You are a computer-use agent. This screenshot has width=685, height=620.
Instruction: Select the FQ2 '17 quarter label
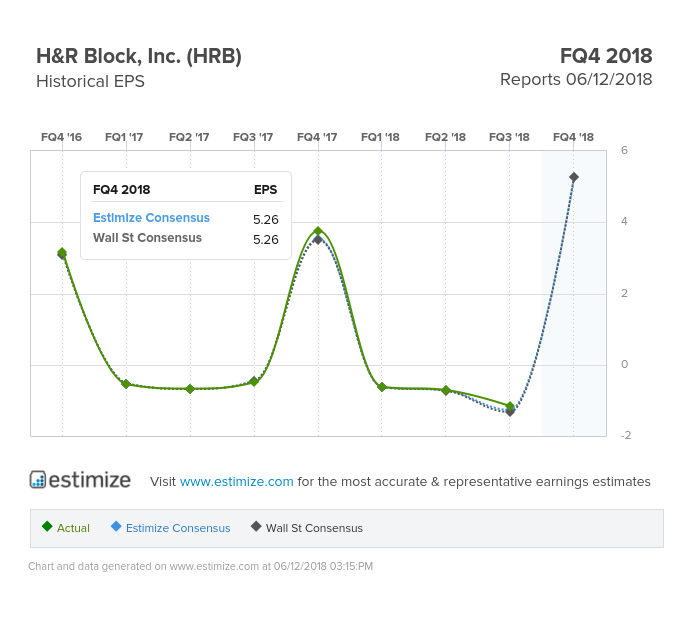(x=189, y=137)
